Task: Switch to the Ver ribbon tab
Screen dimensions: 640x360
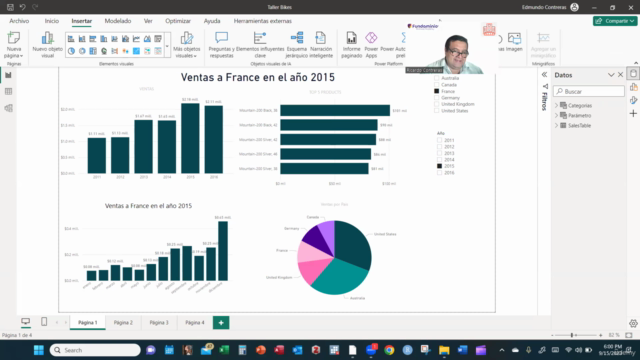Action: tap(148, 21)
